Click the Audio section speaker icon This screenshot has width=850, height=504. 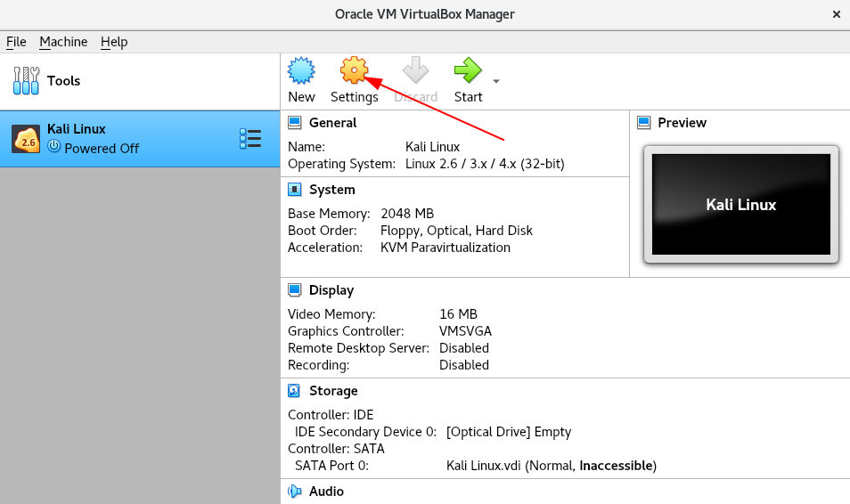click(294, 492)
